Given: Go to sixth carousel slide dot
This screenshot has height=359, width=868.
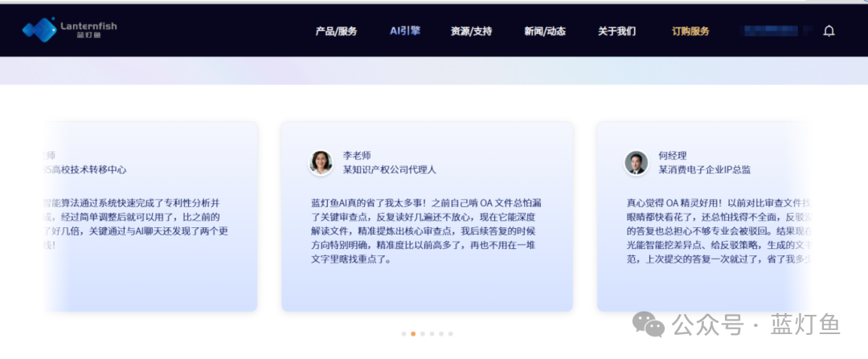Looking at the screenshot, I should 451,333.
